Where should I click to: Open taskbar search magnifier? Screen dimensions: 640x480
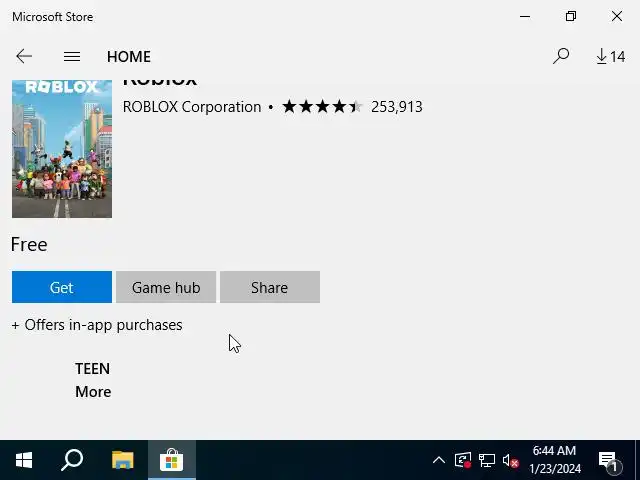point(72,460)
